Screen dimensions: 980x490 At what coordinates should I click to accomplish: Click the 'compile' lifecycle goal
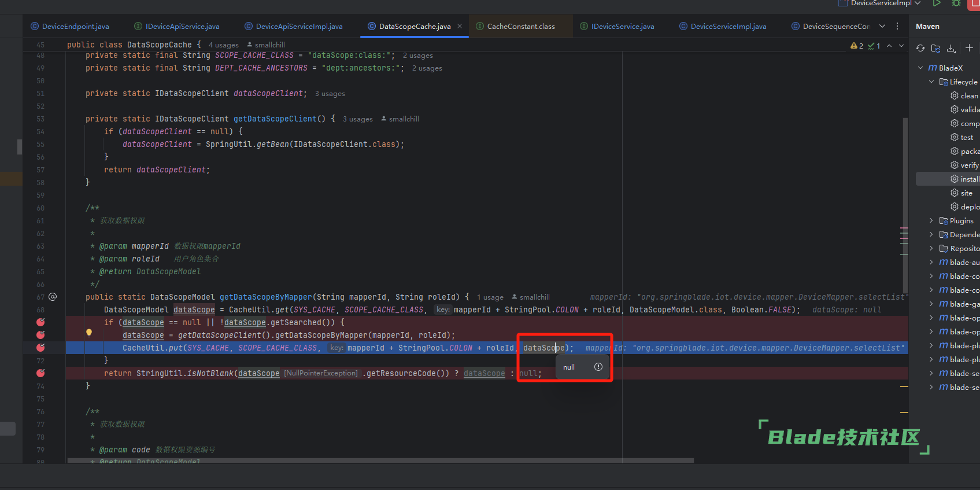pos(964,123)
